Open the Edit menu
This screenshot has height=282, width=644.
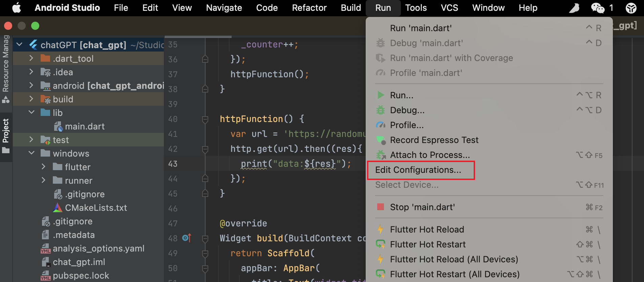pyautogui.click(x=150, y=8)
